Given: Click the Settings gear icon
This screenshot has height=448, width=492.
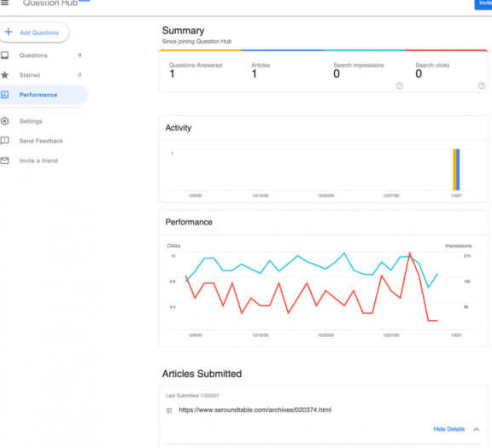Looking at the screenshot, I should pyautogui.click(x=5, y=121).
